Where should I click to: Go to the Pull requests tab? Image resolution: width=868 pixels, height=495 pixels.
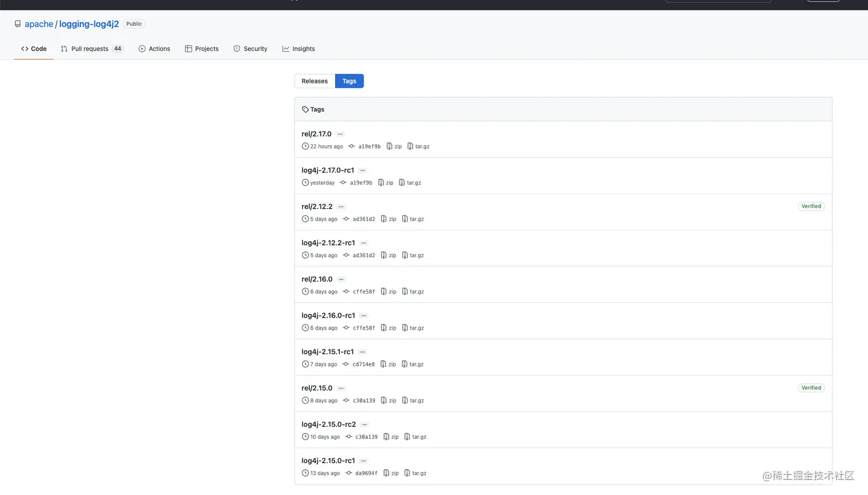point(92,49)
